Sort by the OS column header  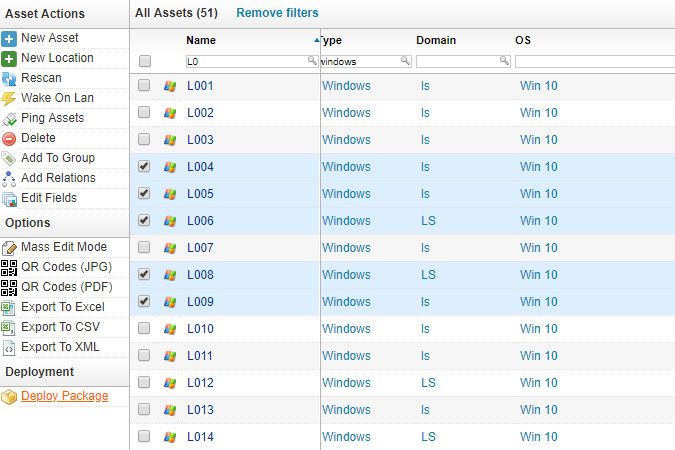point(523,41)
